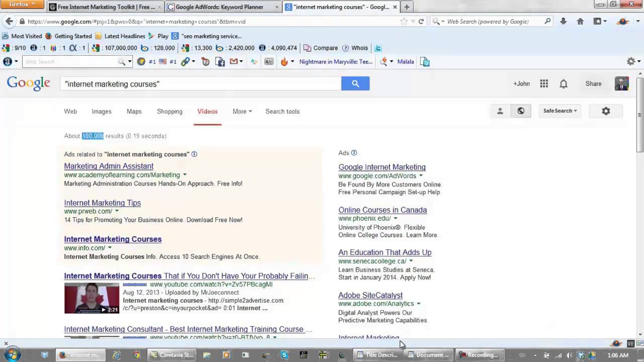The width and height of the screenshot is (644, 362).
Task: Open the Google apps grid
Action: tap(544, 84)
